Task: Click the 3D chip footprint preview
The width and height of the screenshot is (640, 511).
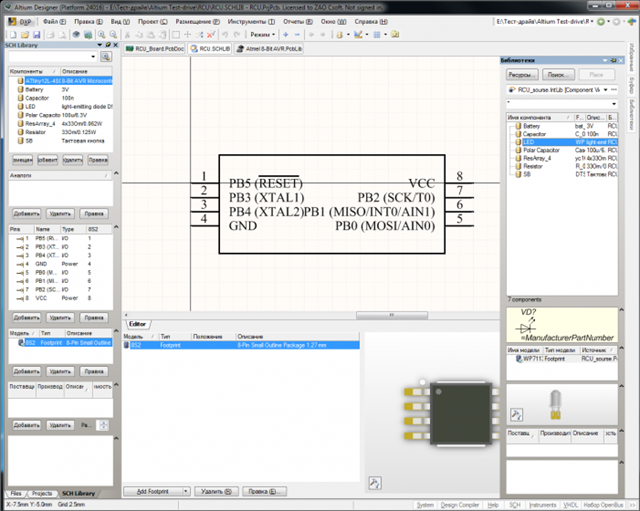Action: [x=451, y=413]
